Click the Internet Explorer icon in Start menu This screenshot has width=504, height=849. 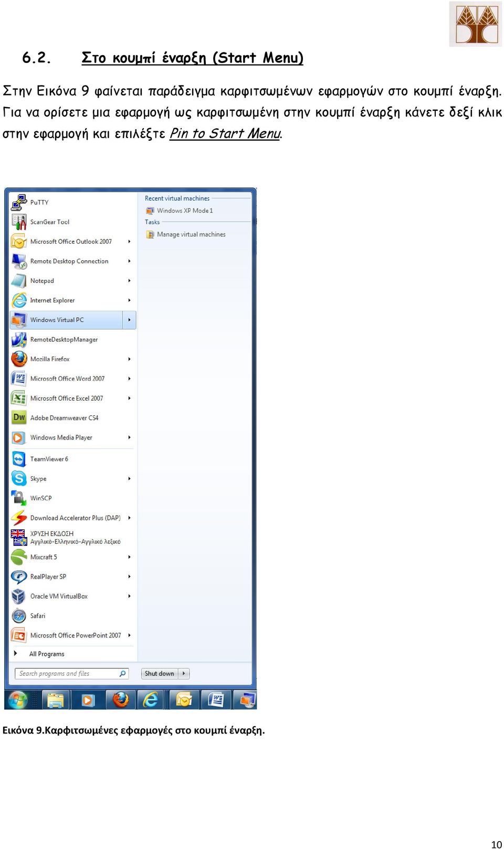coord(19,300)
